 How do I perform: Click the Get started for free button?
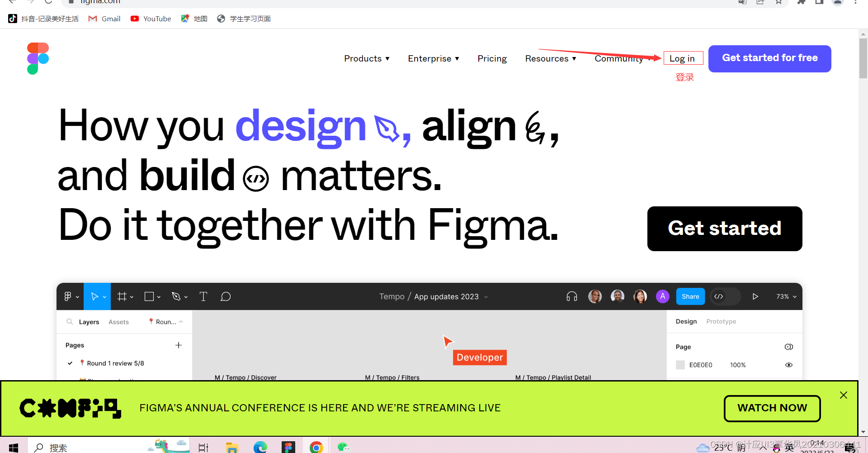(x=769, y=58)
